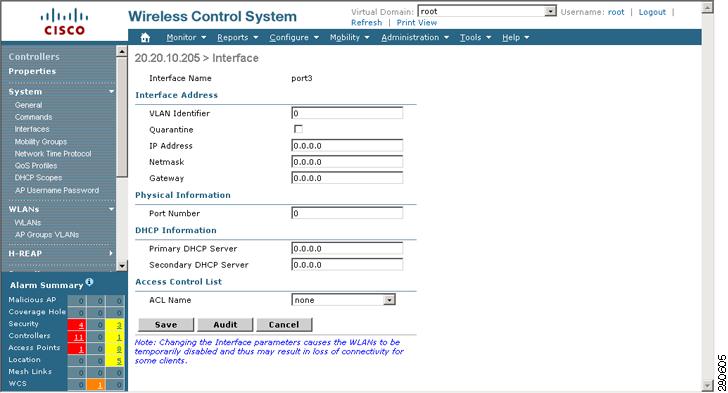Open the Mobility menu
This screenshot has height=393, width=728.
coord(350,37)
